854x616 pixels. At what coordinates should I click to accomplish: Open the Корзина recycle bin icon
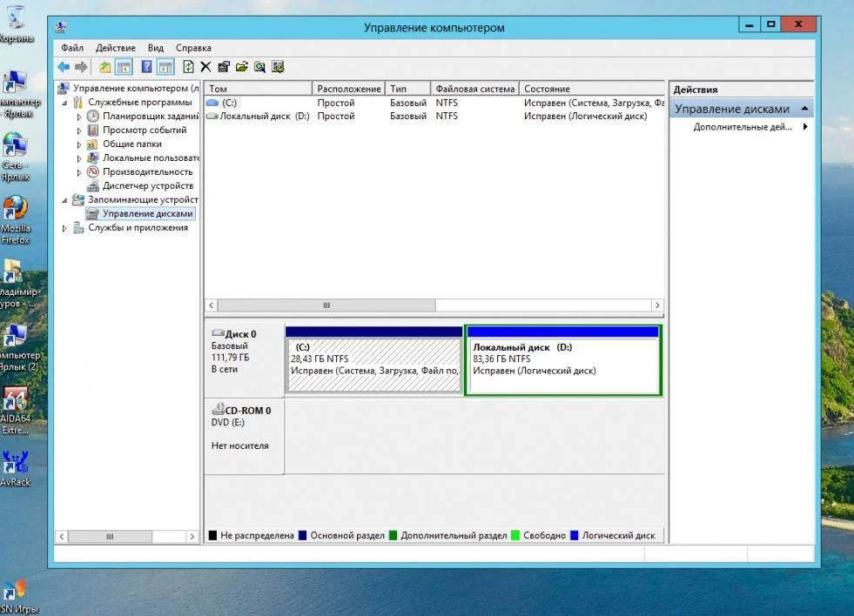(17, 25)
